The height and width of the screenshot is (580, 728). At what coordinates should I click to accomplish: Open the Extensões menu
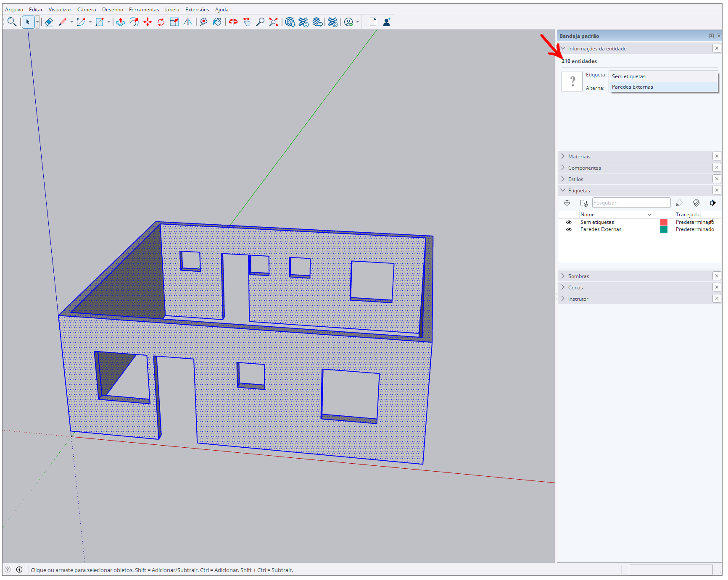[197, 9]
